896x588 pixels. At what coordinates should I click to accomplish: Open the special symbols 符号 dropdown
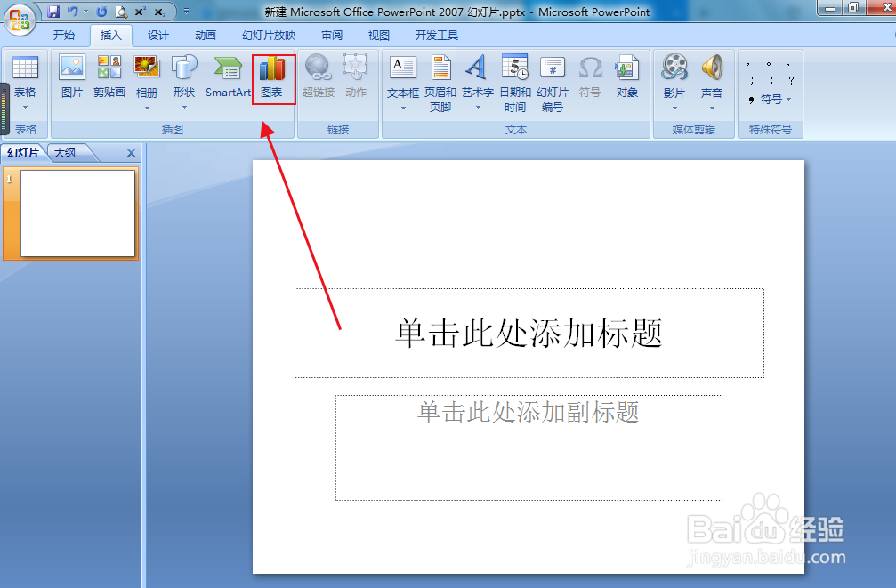click(x=771, y=100)
